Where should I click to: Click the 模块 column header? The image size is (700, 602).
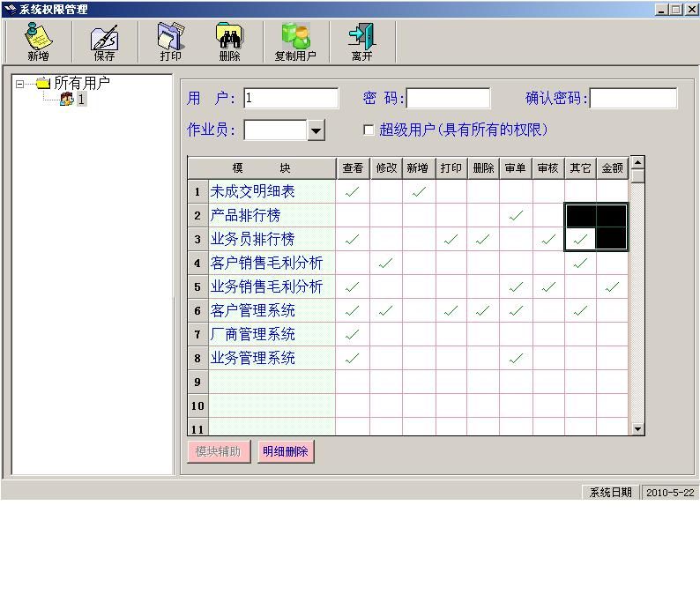(x=262, y=167)
